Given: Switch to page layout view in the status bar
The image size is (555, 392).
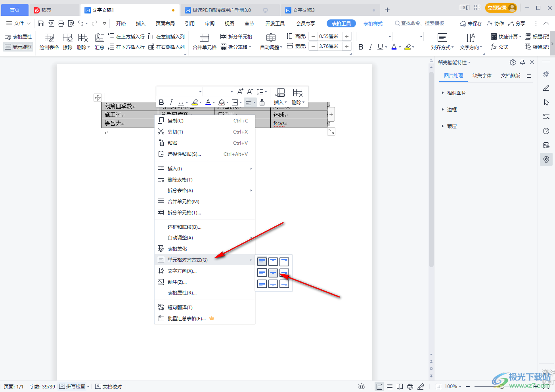Looking at the screenshot, I should (x=379, y=386).
